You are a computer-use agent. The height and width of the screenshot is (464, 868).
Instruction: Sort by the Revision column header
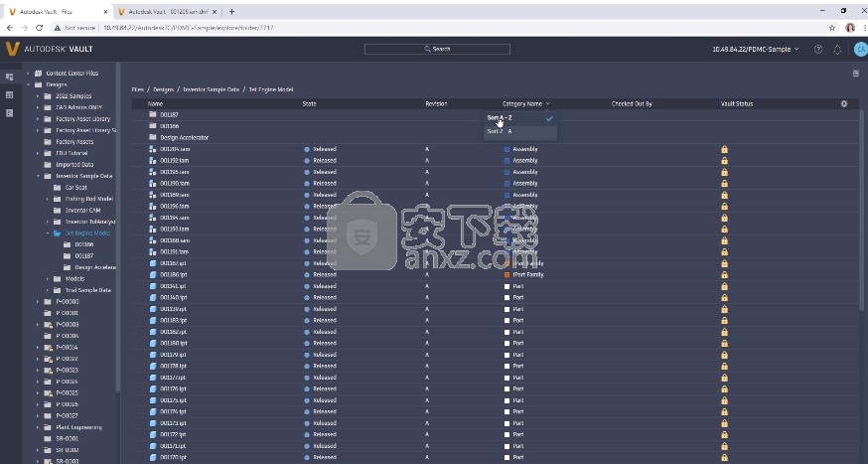[436, 103]
